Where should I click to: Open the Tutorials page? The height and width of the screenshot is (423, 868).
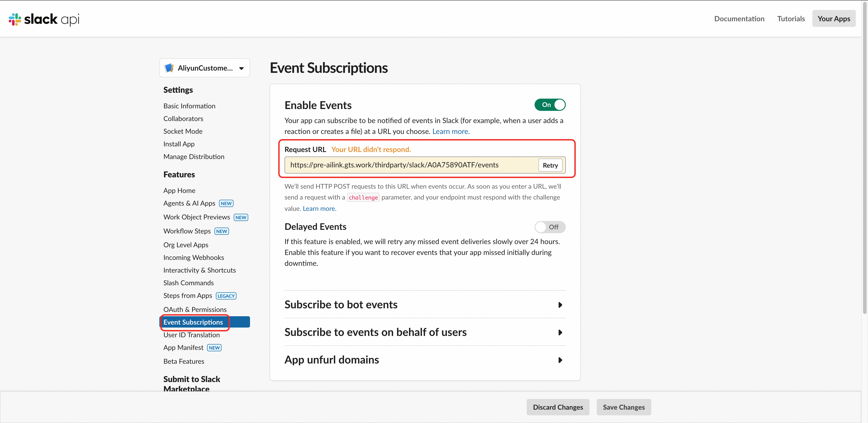click(791, 19)
